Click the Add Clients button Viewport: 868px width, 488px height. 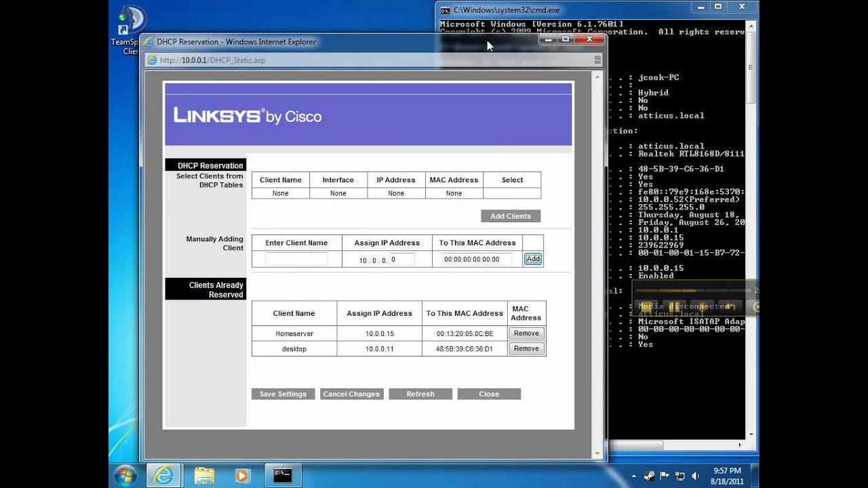[511, 216]
